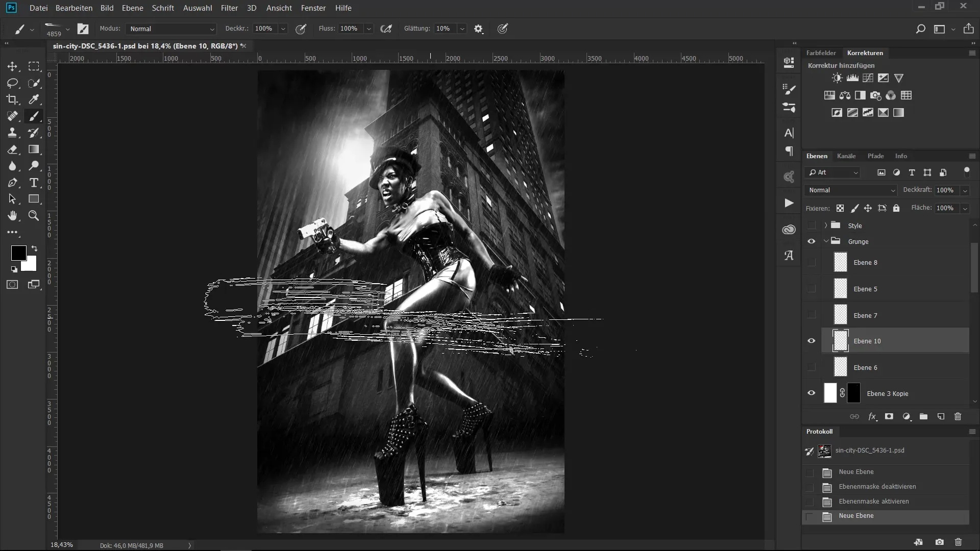
Task: Create new snapshot in Protokoll panel
Action: [x=940, y=542]
